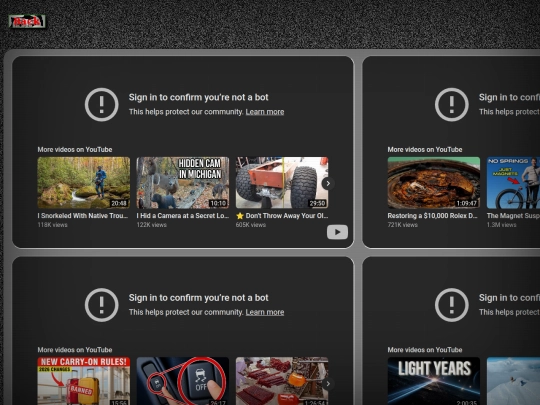
Task: Click the warning exclamation icon in bottom-right panel
Action: tap(451, 305)
